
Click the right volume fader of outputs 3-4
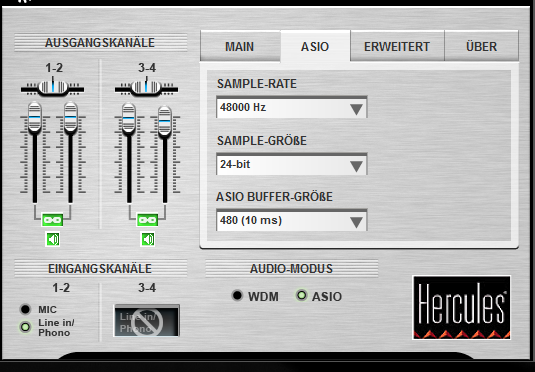pos(164,121)
